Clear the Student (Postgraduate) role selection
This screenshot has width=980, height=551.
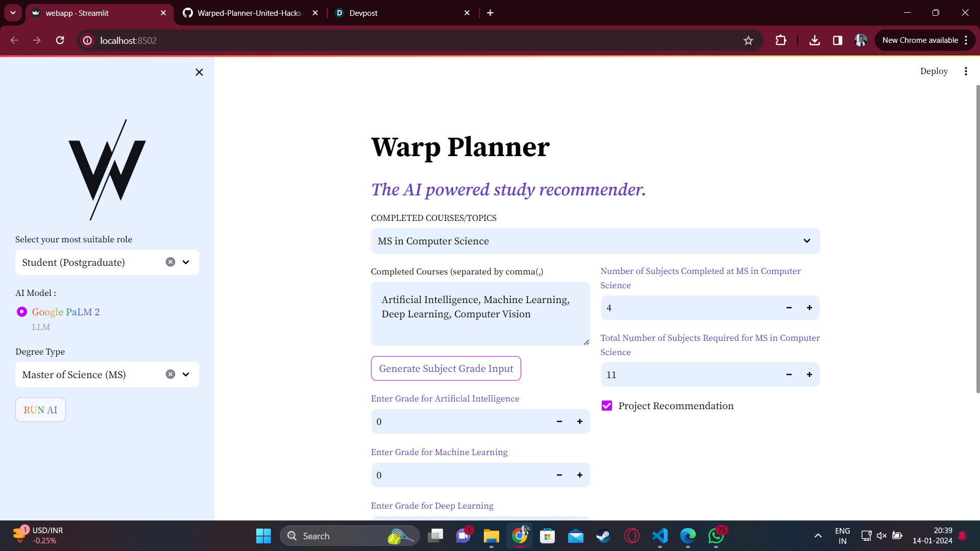[x=170, y=262]
